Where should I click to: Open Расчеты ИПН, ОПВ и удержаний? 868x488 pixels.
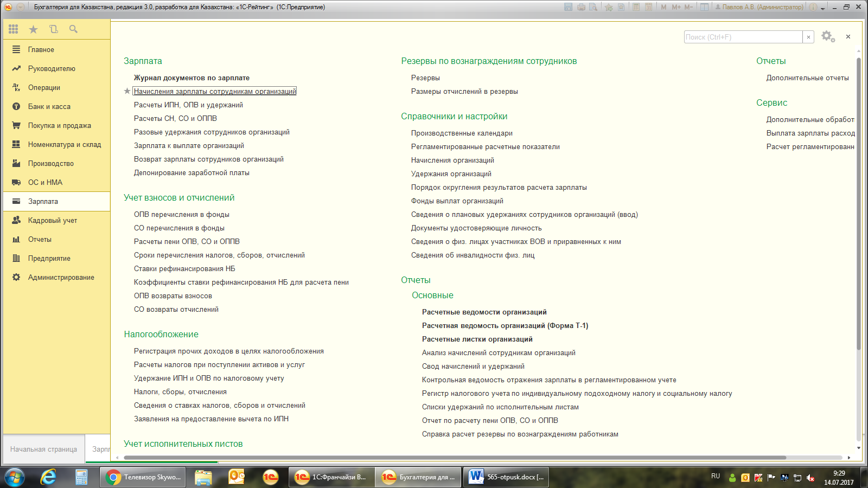tap(188, 105)
